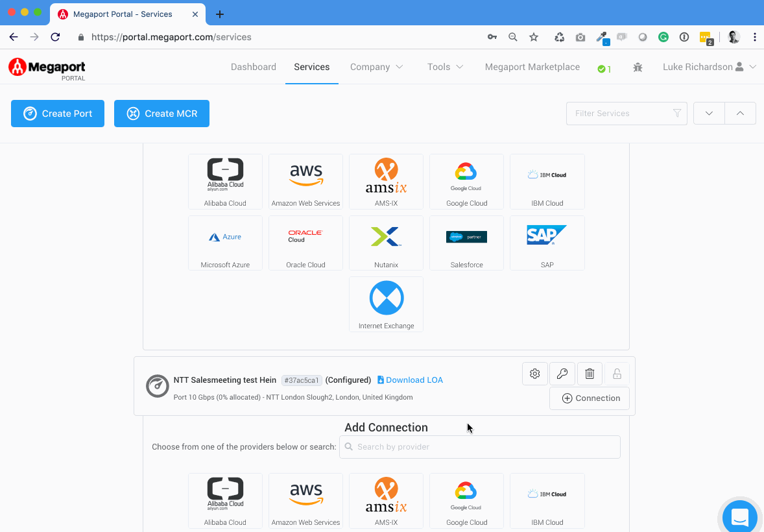Open the camera screenshot extension
This screenshot has width=764, height=532.
pos(580,37)
